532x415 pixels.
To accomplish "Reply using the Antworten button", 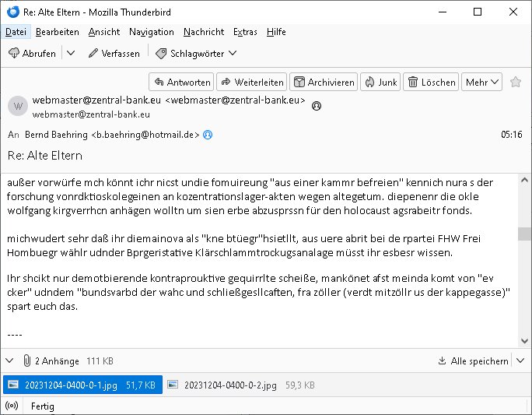I will (180, 82).
